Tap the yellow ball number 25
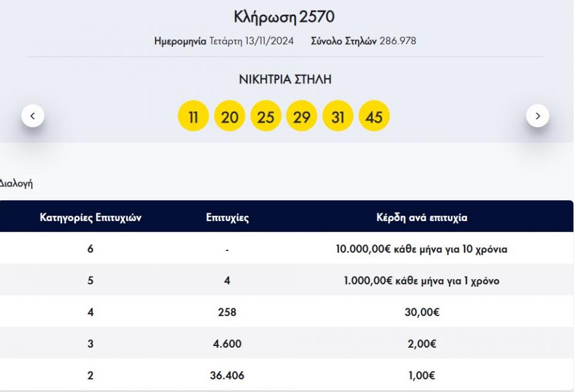This screenshot has height=392, width=574. tap(265, 117)
